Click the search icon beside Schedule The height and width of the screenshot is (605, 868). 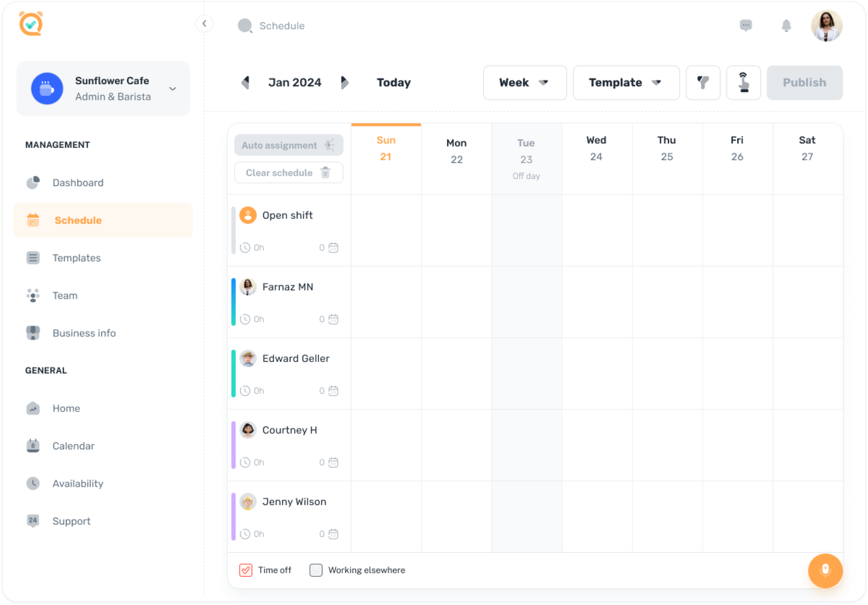[245, 26]
